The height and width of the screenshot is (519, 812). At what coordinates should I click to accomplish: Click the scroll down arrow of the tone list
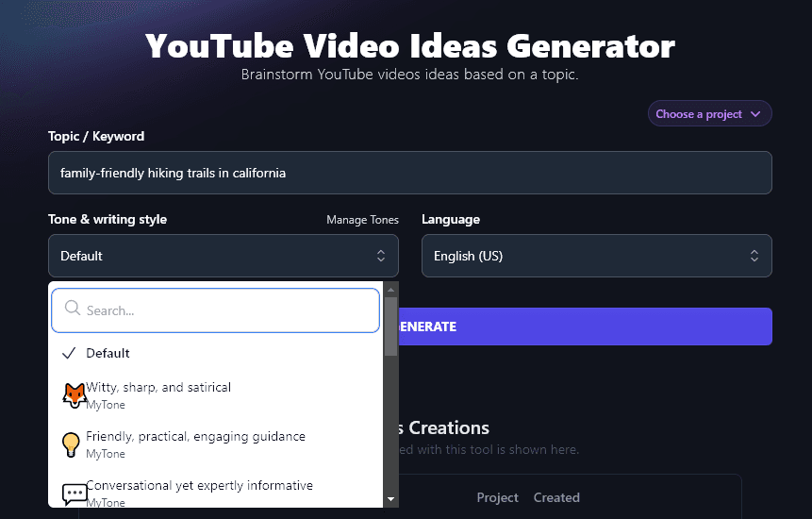point(391,499)
